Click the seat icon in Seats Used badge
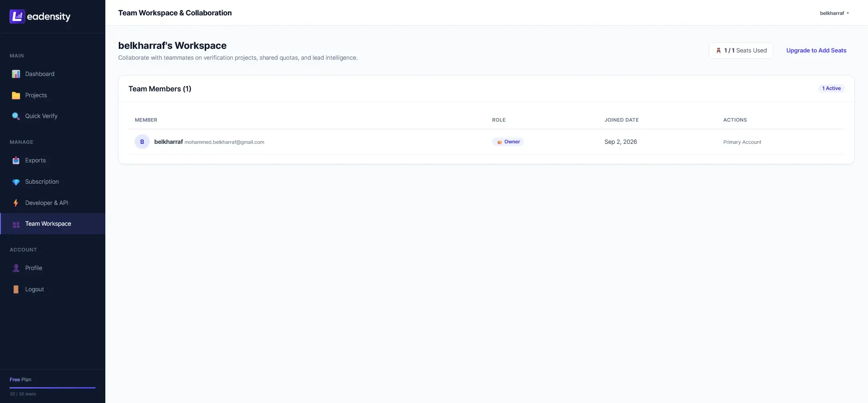The width and height of the screenshot is (868, 403). (718, 51)
